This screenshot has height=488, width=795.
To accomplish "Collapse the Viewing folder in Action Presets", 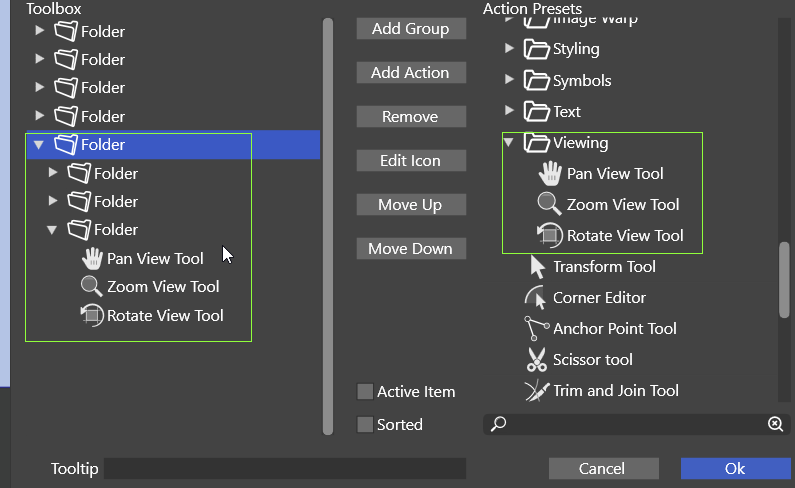I will click(509, 143).
